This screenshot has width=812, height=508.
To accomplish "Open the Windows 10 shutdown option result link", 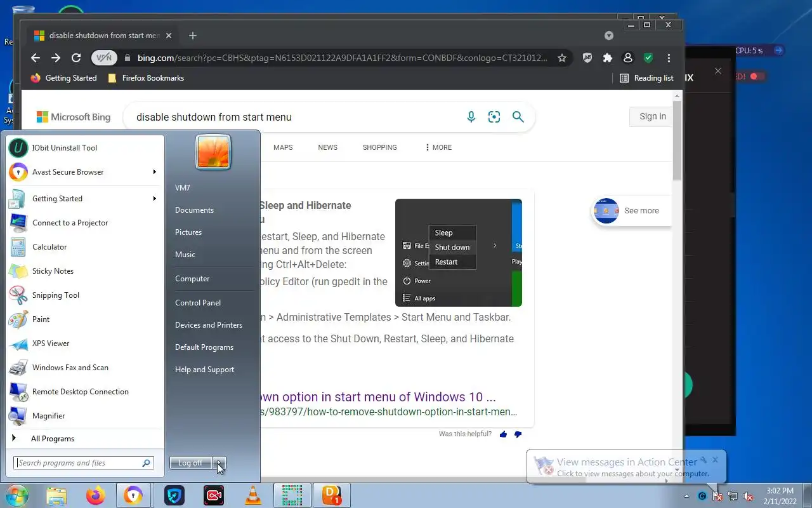I will (x=378, y=398).
